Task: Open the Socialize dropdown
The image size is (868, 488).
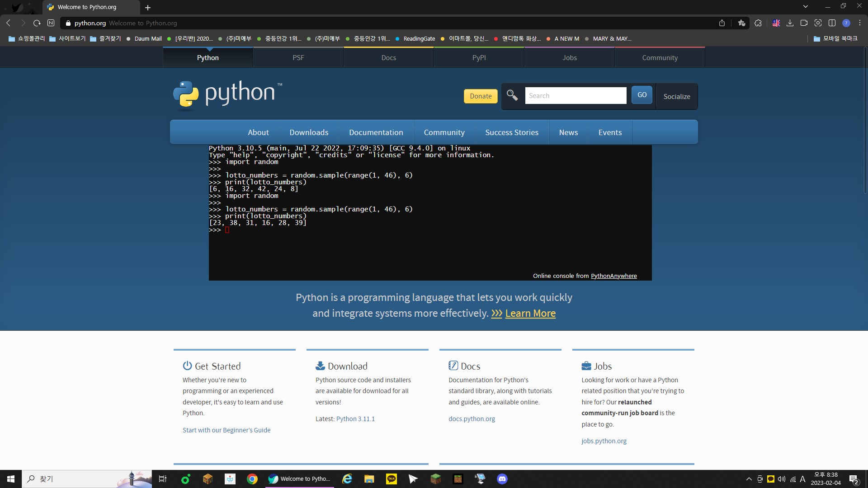Action: (x=677, y=96)
